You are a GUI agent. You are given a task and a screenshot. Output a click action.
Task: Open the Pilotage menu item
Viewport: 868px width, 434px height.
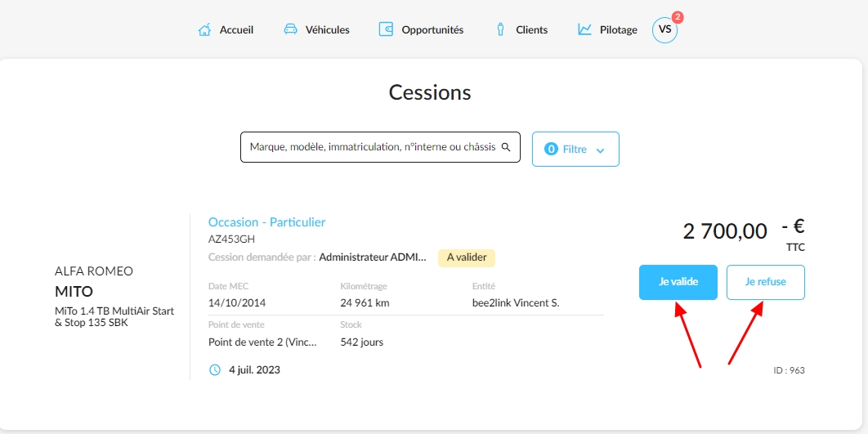[x=619, y=30]
